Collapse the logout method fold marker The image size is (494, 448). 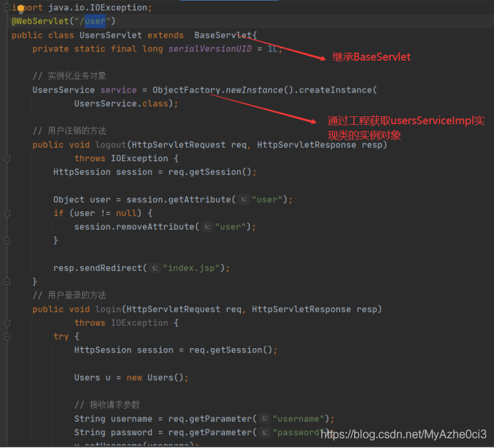[7, 158]
